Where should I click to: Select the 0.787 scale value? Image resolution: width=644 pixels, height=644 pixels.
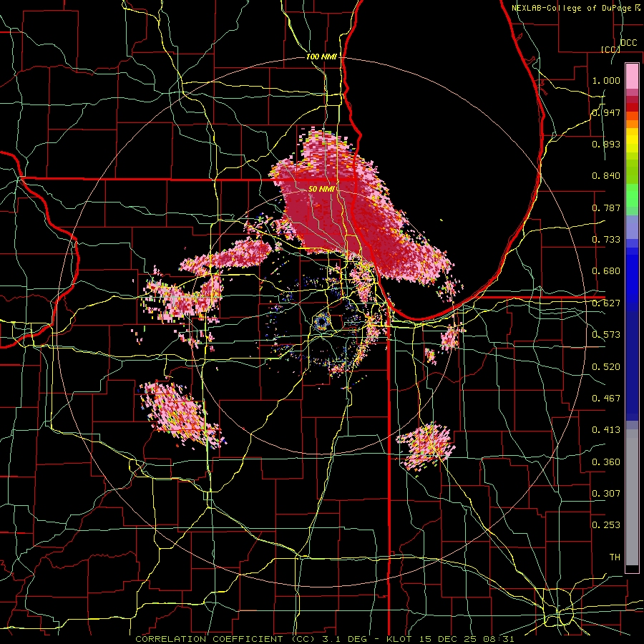tap(606, 208)
